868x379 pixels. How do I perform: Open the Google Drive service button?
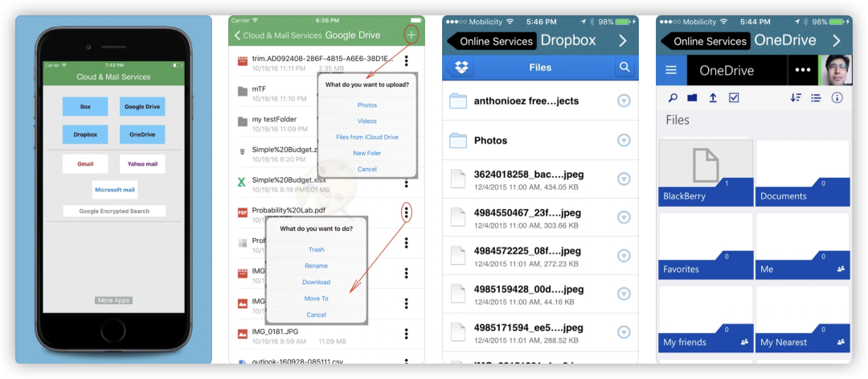pos(142,106)
